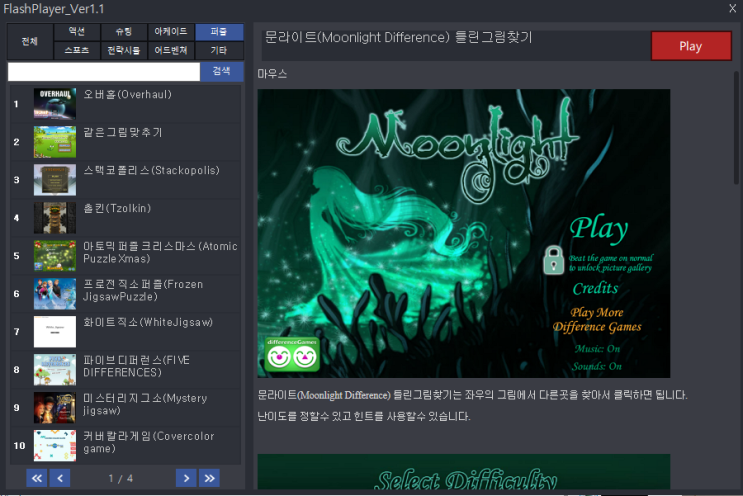The width and height of the screenshot is (743, 496).
Task: Select the 커버칼라게임 list title
Action: click(x=149, y=442)
